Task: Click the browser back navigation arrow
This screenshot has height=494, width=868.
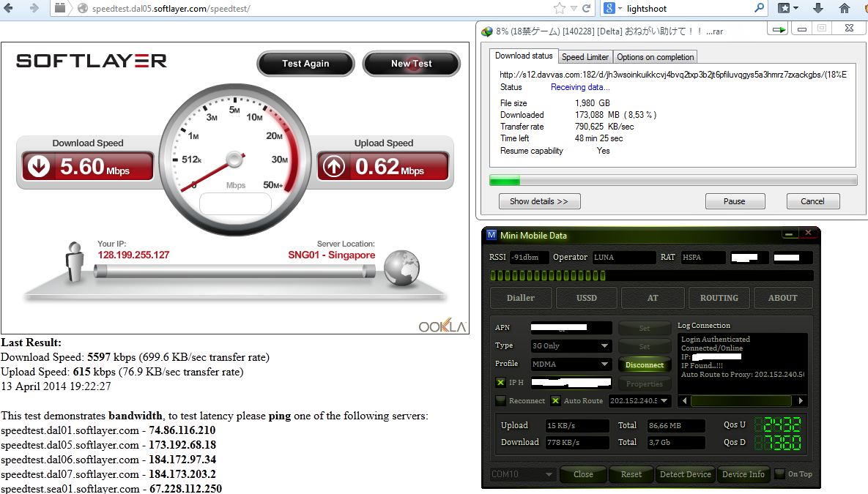Action: tap(8, 8)
